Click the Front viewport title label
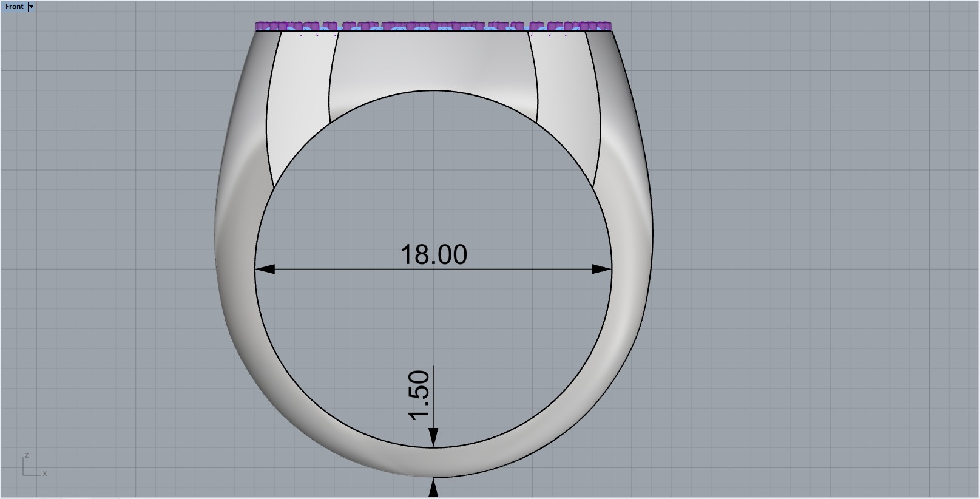The image size is (980, 499). point(14,7)
